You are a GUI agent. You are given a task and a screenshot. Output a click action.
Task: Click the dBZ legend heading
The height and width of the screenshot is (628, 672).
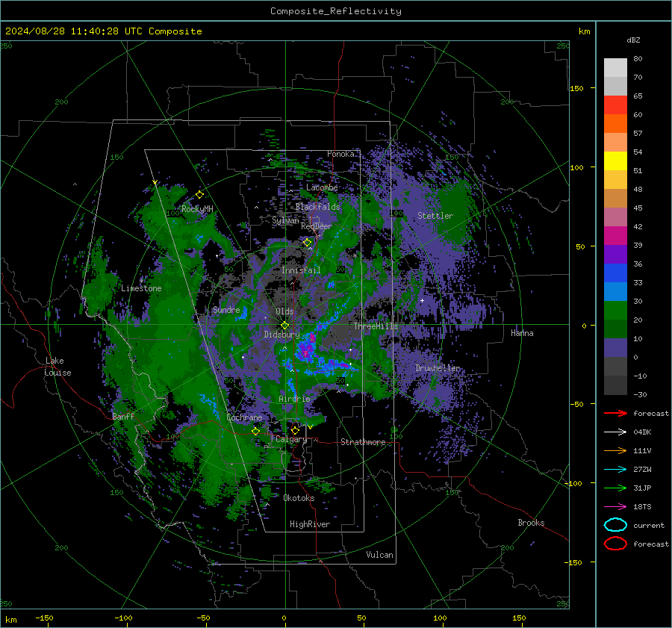(x=633, y=40)
